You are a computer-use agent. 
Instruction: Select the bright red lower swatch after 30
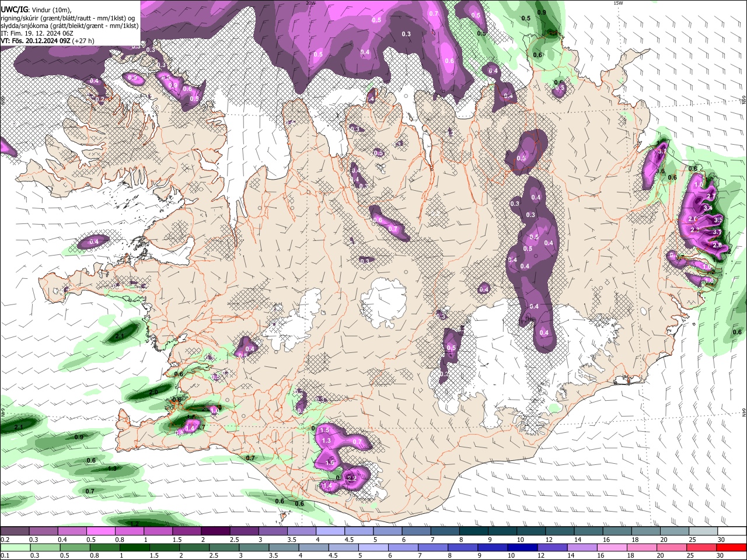[x=731, y=547]
